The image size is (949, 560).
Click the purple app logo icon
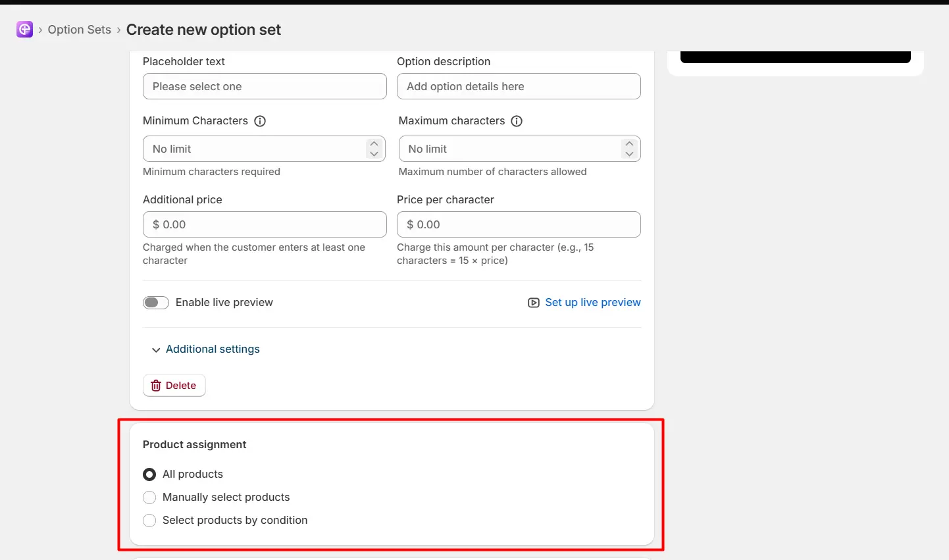click(25, 30)
